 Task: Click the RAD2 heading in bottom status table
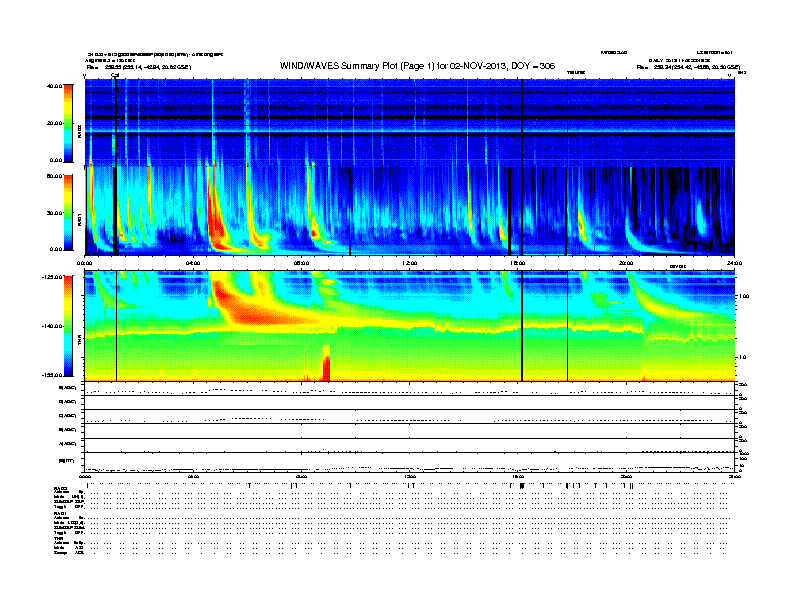click(61, 488)
